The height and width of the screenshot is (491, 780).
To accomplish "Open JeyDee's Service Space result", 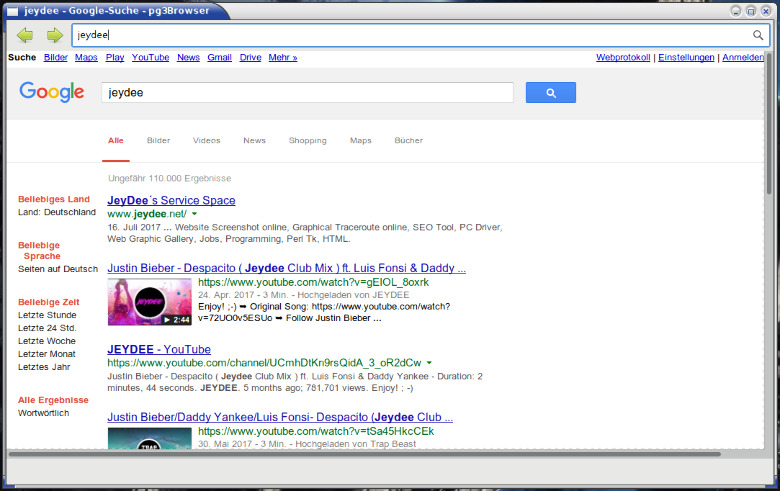I will pos(171,200).
